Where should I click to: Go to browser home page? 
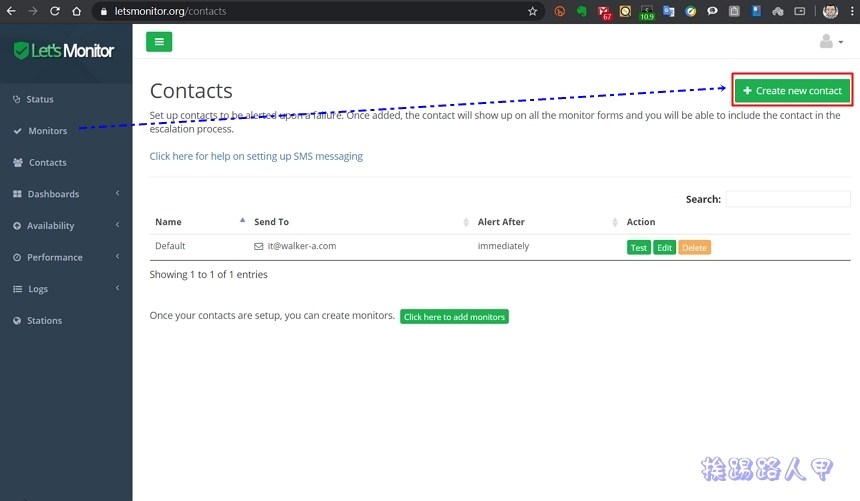77,11
